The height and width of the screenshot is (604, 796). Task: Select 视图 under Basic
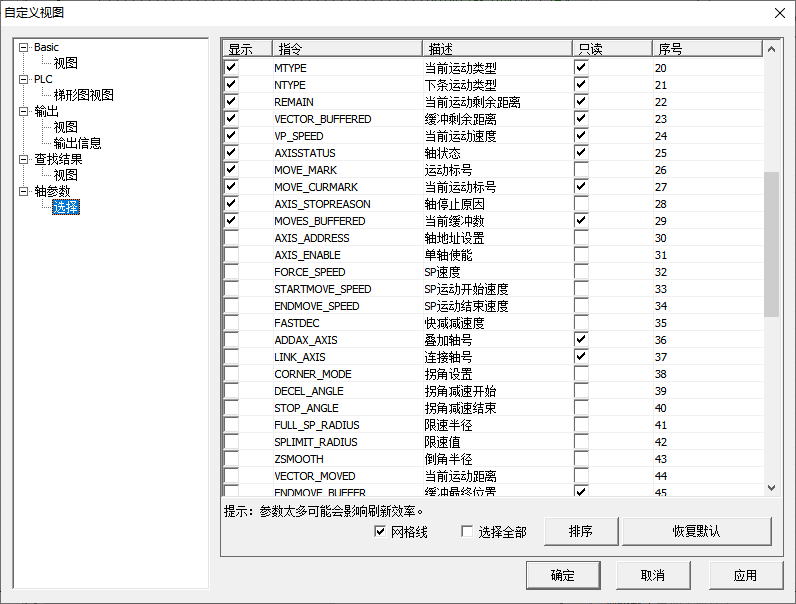pyautogui.click(x=65, y=63)
